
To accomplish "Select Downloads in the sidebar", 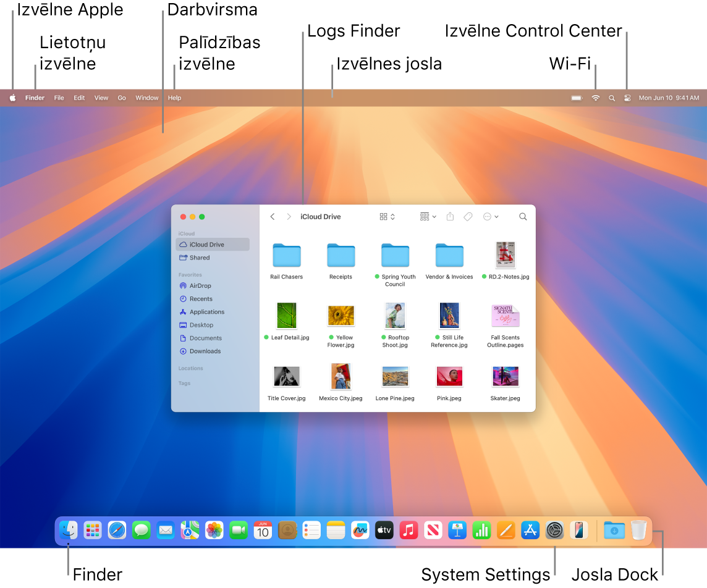I will (x=213, y=351).
